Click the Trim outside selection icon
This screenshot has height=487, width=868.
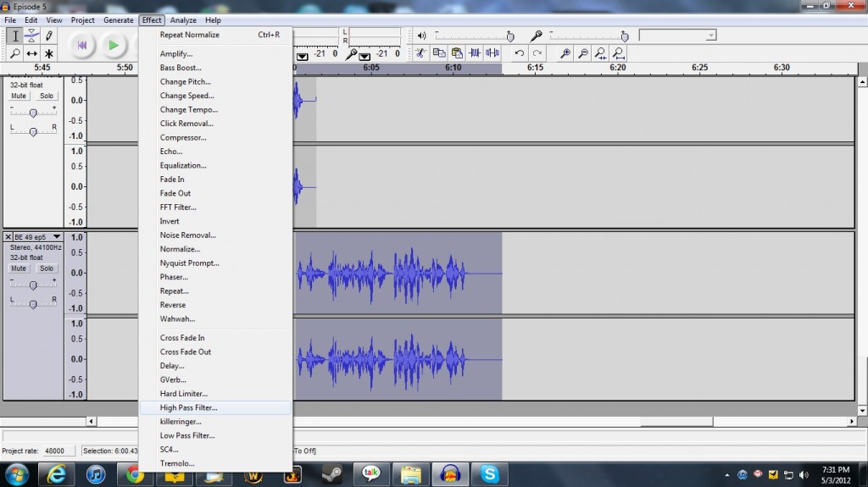(x=475, y=53)
